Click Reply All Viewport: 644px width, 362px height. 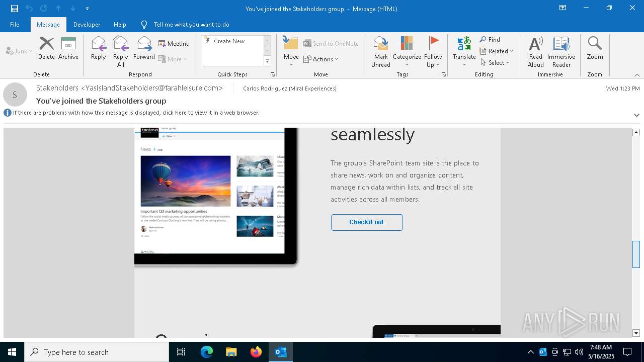pos(121,52)
